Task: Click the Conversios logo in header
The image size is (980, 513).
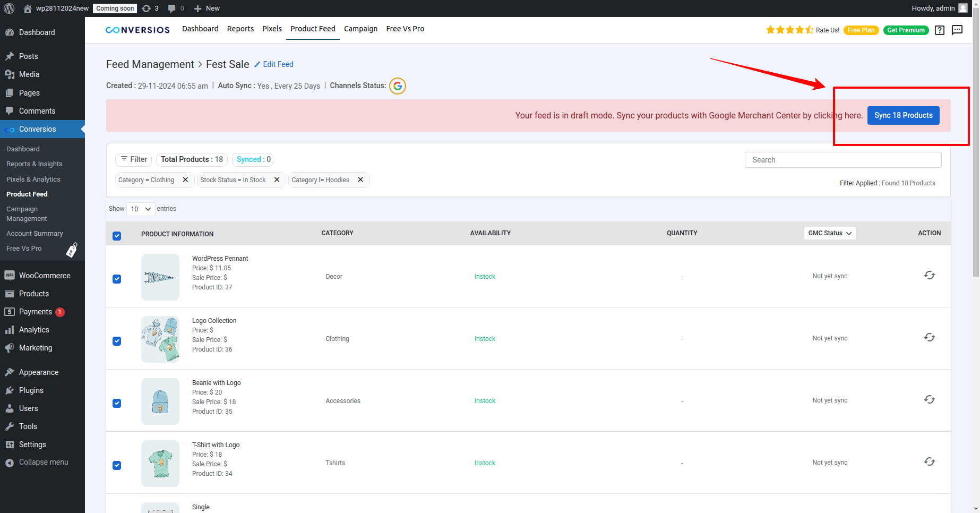Action: click(x=137, y=30)
